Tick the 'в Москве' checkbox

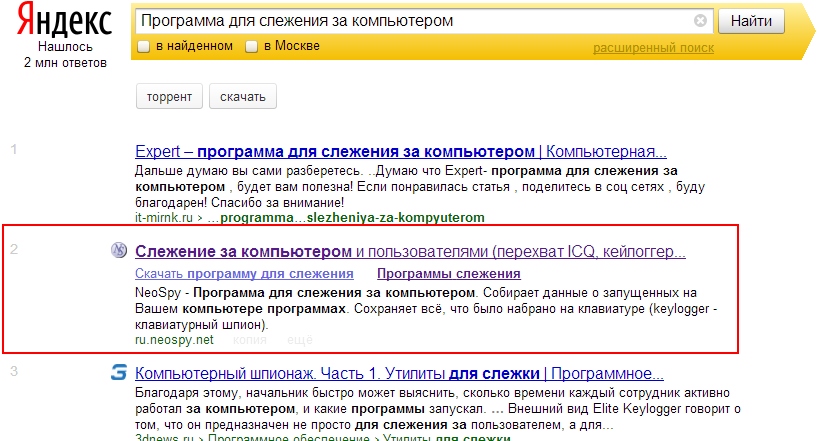(251, 46)
